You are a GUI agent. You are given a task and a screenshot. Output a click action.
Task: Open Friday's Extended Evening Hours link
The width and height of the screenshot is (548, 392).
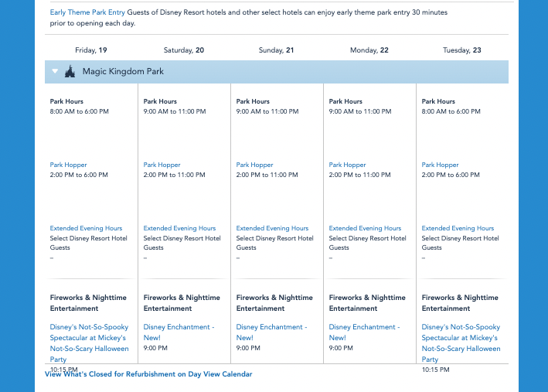[x=87, y=228]
